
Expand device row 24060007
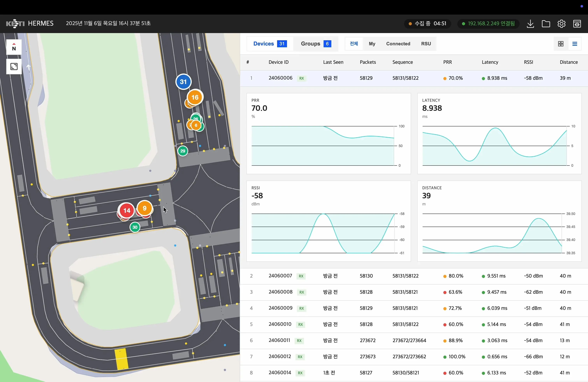pos(414,276)
